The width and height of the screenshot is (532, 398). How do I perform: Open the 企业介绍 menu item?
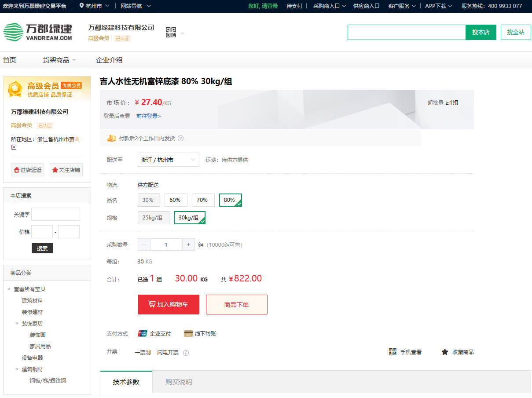point(109,60)
